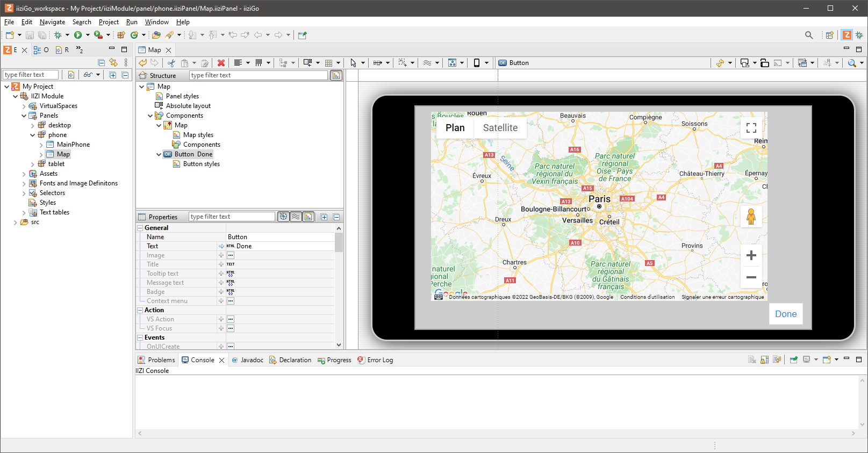
Task: Open the Window menu
Action: pos(156,22)
